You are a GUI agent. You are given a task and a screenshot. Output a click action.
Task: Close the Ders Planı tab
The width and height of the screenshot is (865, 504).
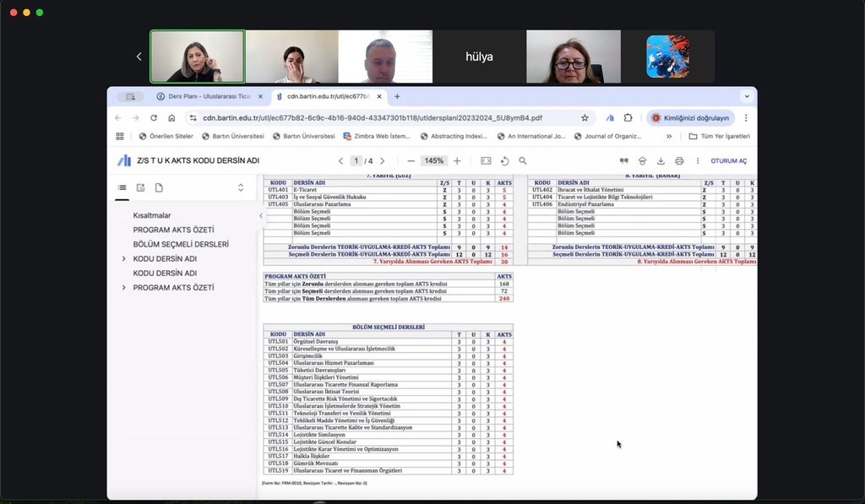260,96
